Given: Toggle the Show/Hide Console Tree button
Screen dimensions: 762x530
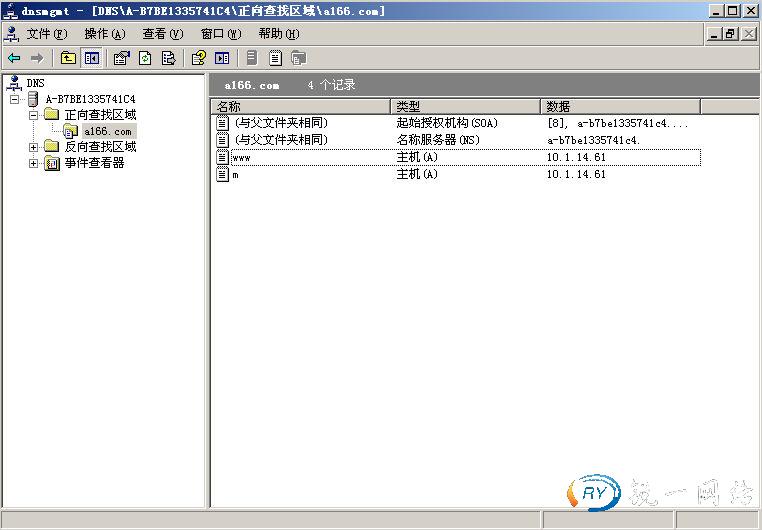Looking at the screenshot, I should pos(91,58).
